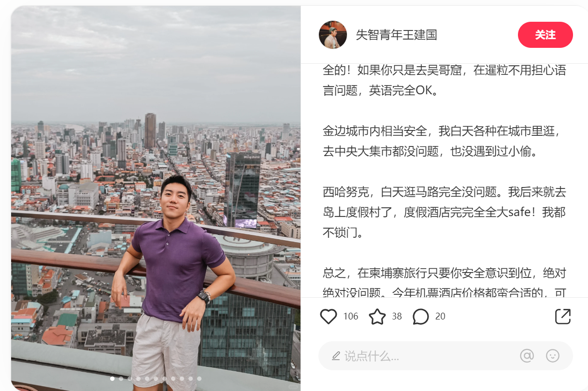Screen dimensions: 588x391
Task: Select the last carousel dot indicator
Action: point(199,379)
